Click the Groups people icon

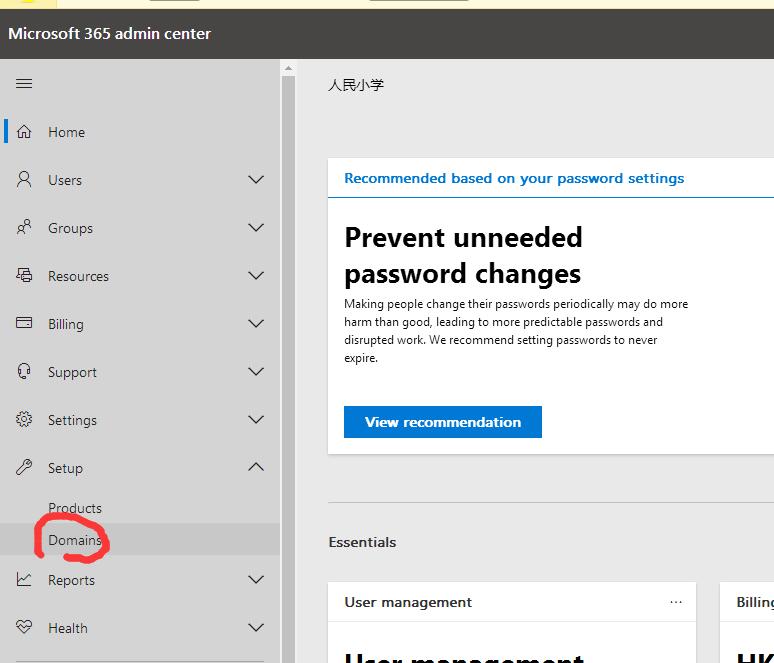(x=24, y=228)
